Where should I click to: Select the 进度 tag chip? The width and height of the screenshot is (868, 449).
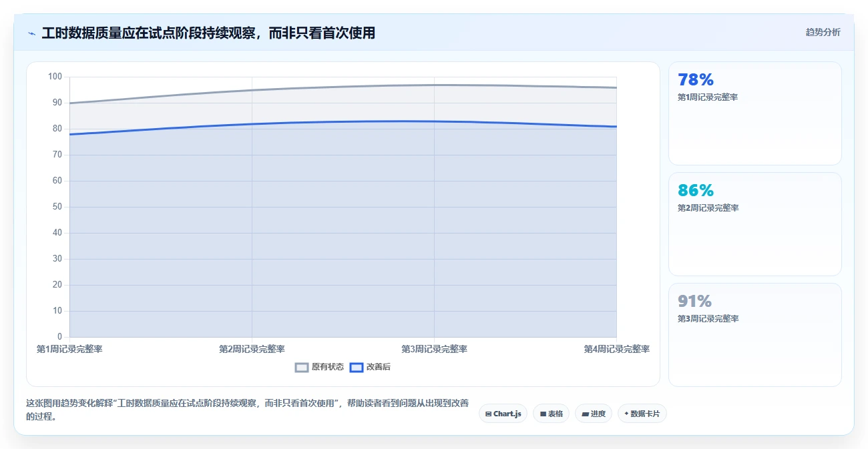593,414
